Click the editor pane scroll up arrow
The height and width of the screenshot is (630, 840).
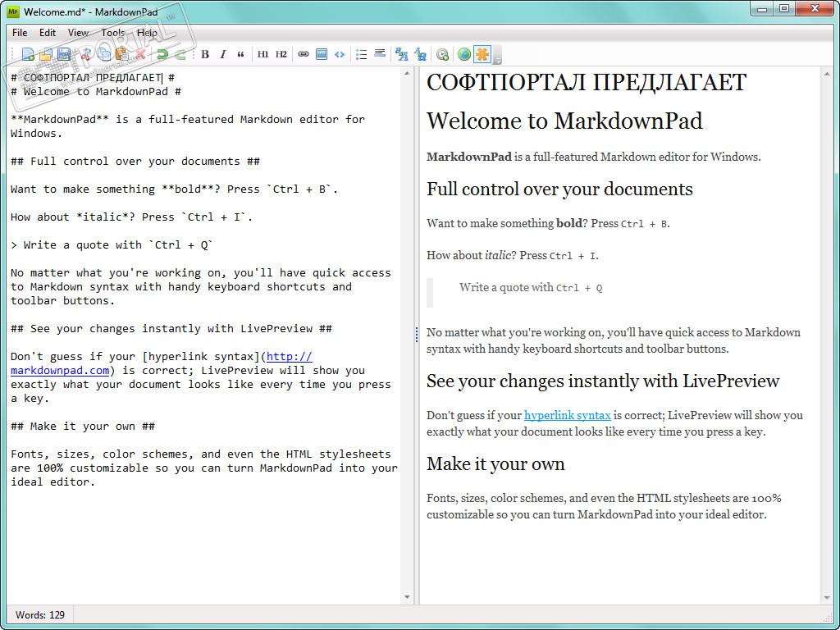pos(407,73)
